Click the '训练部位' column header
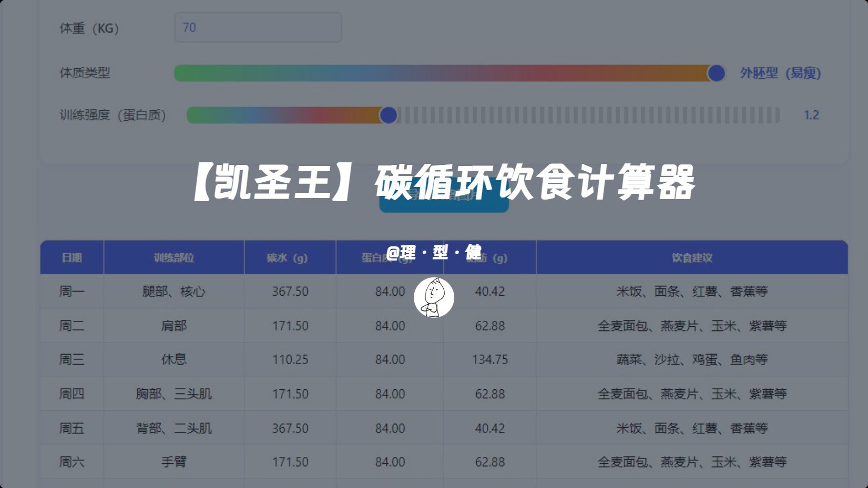Screen dimensions: 868x488 coord(174,257)
